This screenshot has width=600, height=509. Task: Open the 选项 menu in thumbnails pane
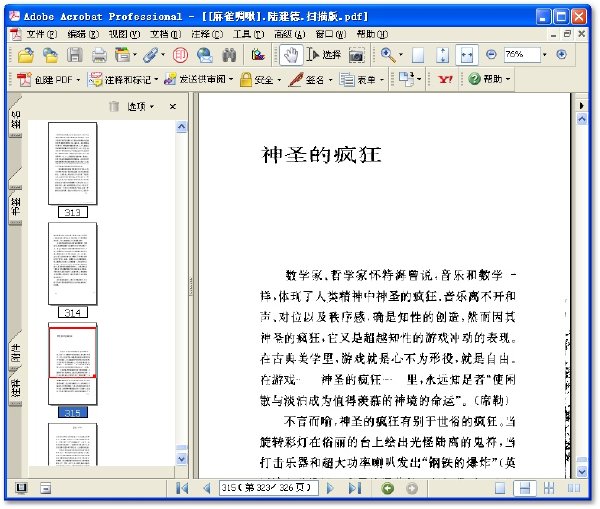pyautogui.click(x=140, y=106)
